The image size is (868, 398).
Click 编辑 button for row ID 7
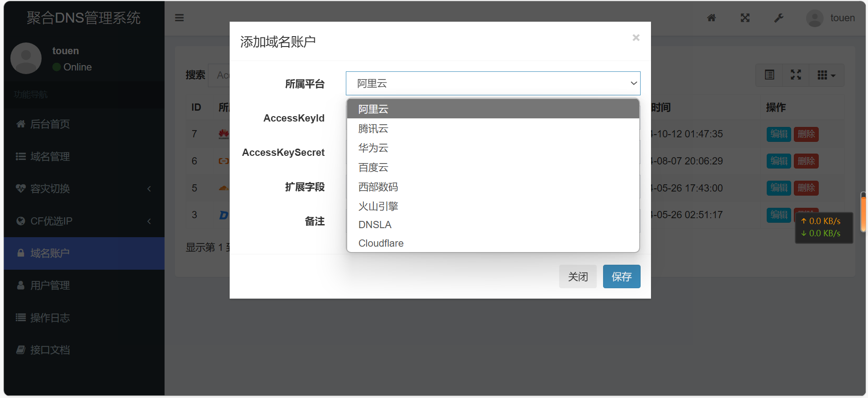click(778, 134)
